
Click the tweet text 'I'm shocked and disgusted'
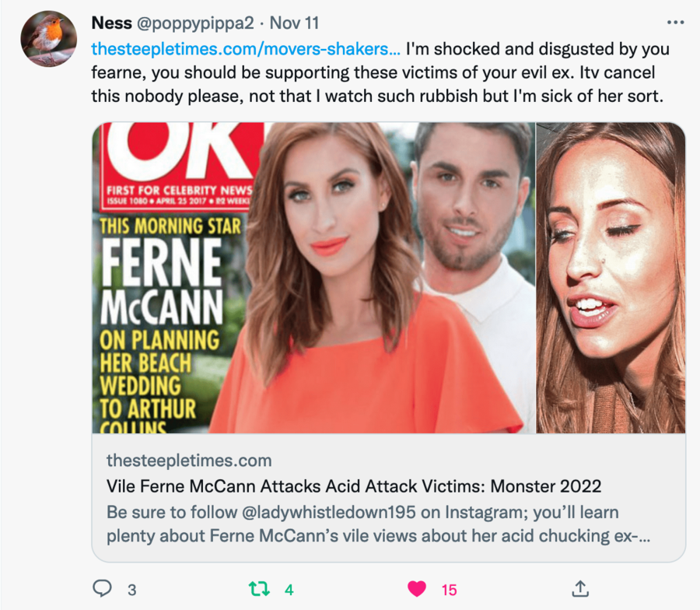(x=537, y=49)
